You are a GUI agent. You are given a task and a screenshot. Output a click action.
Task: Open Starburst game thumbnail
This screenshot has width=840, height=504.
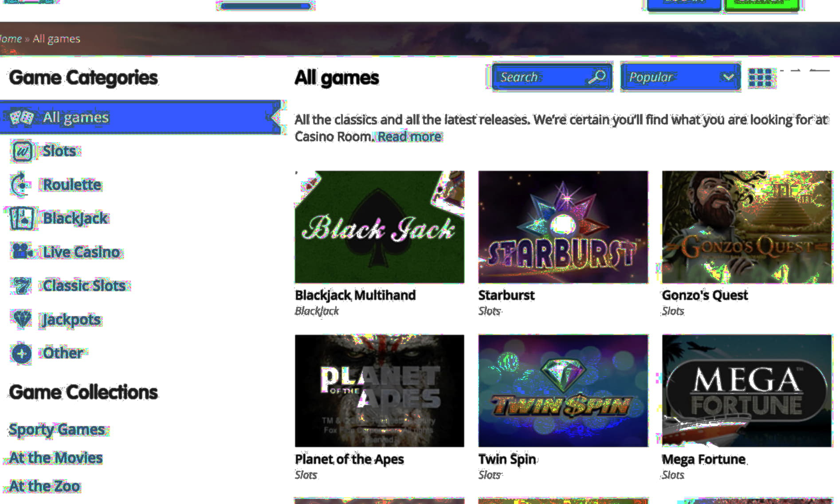563,227
